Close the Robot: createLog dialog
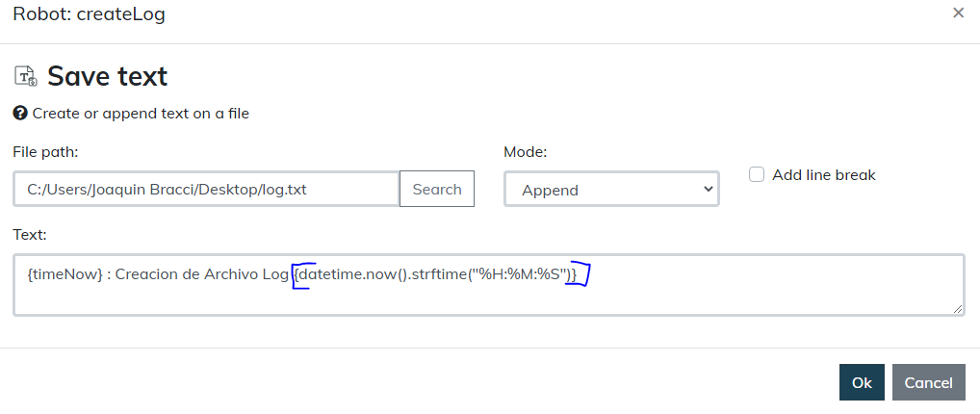 (958, 13)
